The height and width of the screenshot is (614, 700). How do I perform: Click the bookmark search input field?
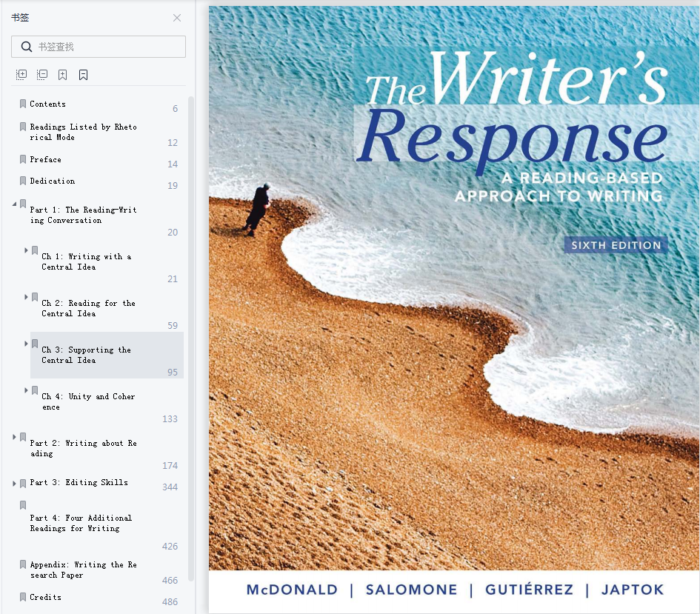pos(99,47)
